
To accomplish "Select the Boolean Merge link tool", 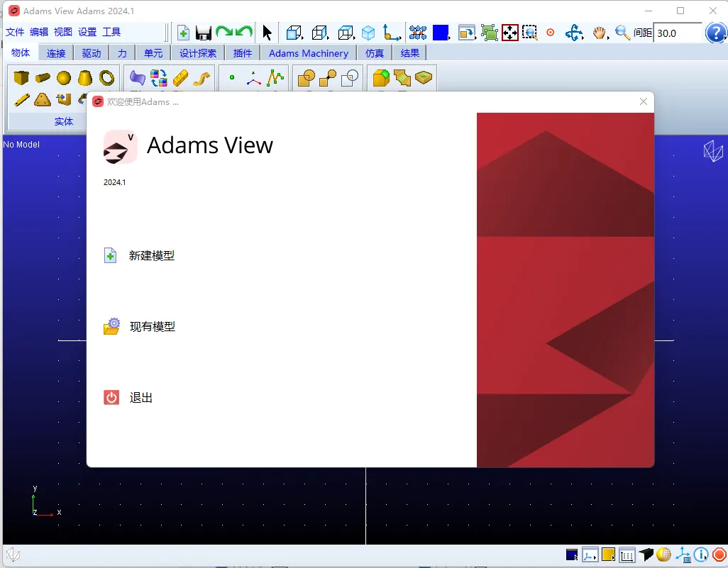I will pyautogui.click(x=328, y=78).
